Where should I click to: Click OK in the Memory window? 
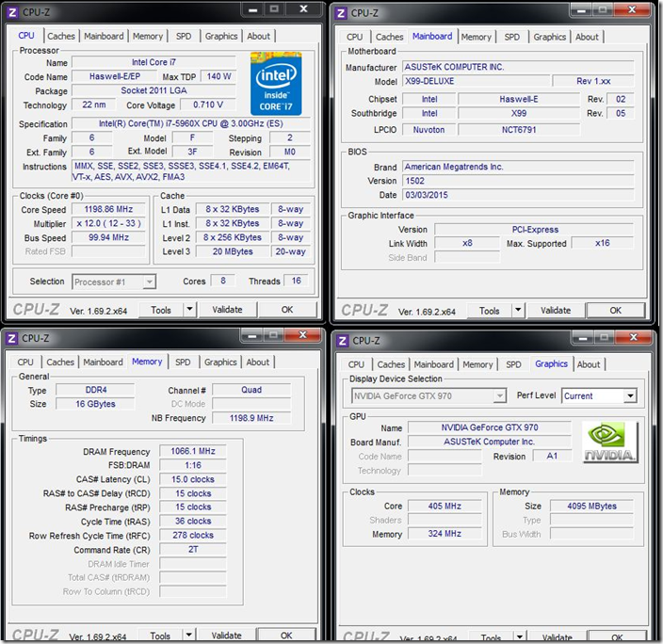pos(286,636)
